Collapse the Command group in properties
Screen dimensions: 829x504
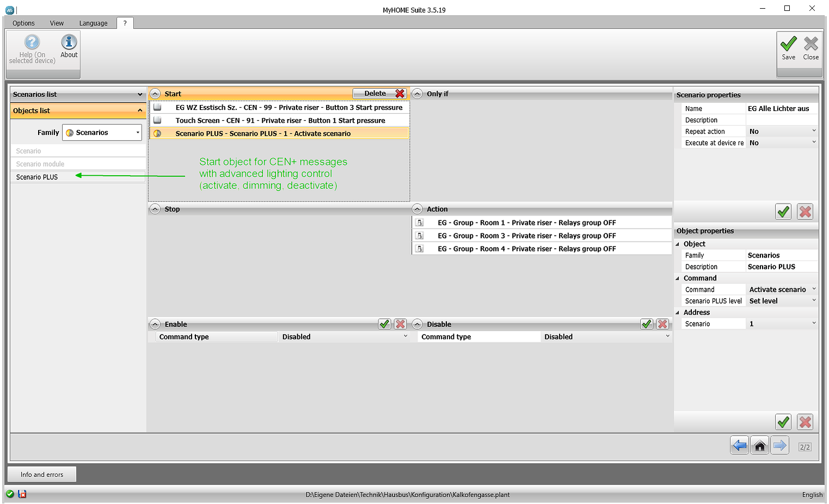[678, 278]
